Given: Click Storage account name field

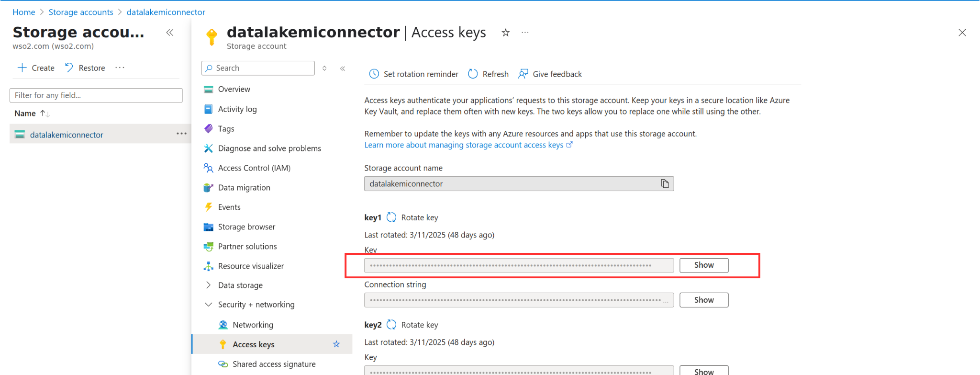Looking at the screenshot, I should (519, 184).
